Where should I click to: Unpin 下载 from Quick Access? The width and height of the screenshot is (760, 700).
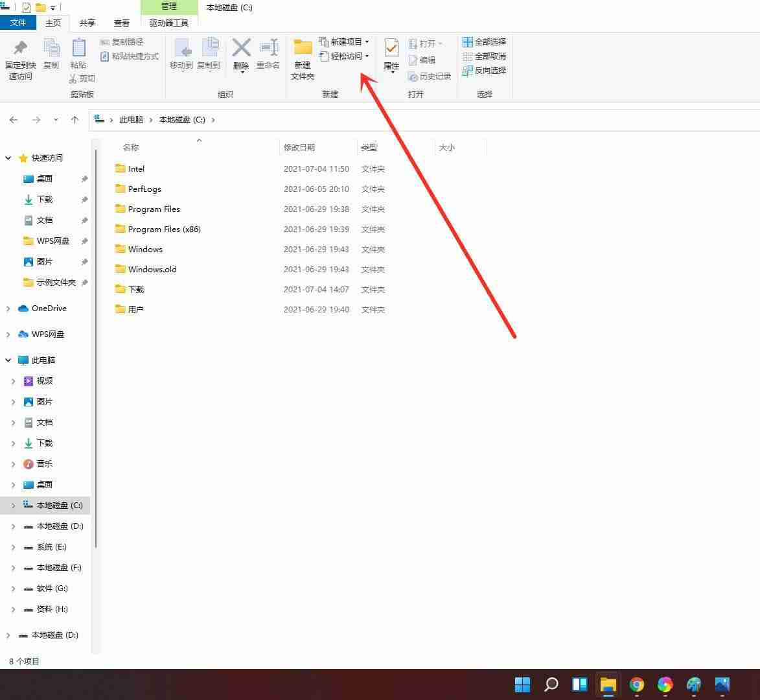(85, 199)
